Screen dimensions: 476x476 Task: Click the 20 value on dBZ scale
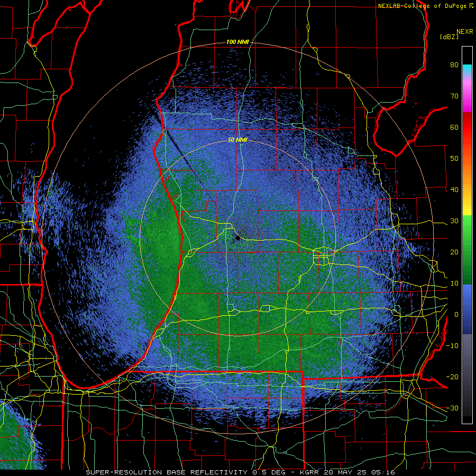click(454, 252)
